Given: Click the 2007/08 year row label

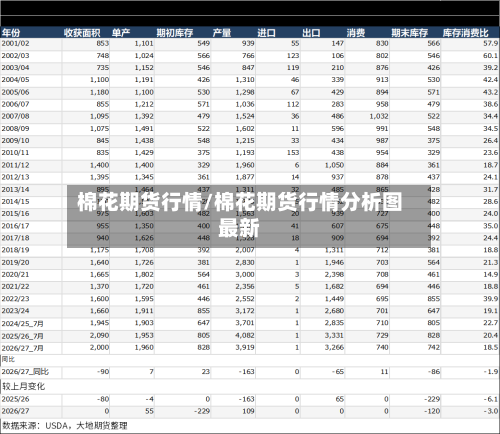Looking at the screenshot, I should coord(15,116).
